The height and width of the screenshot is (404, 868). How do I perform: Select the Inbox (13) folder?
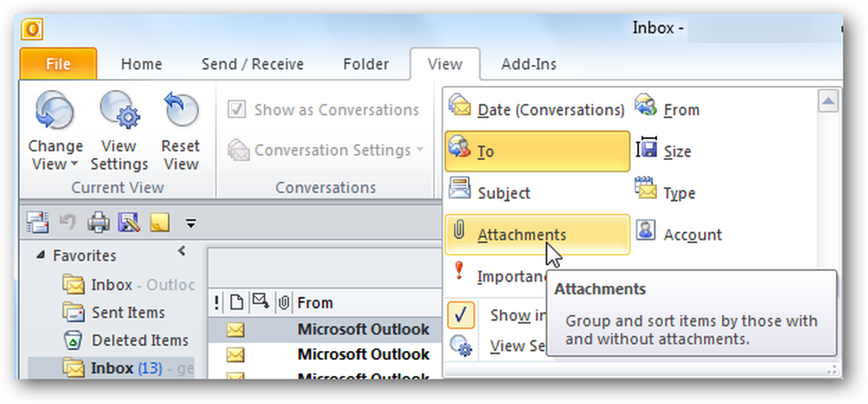(x=112, y=368)
